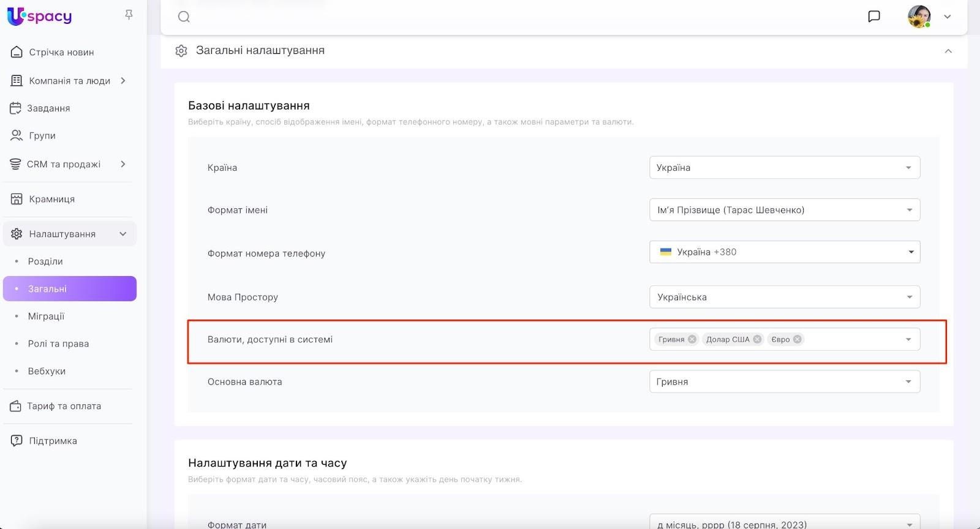The height and width of the screenshot is (529, 980).
Task: Remove the Гривня currency tag
Action: click(692, 339)
